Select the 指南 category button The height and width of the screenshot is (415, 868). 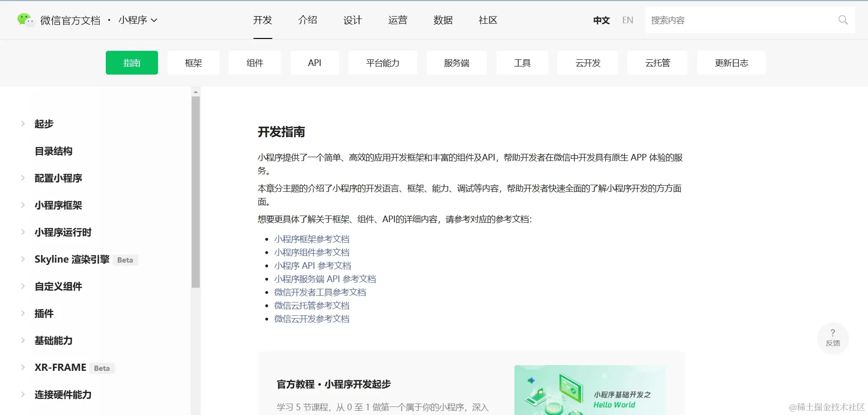(x=132, y=63)
